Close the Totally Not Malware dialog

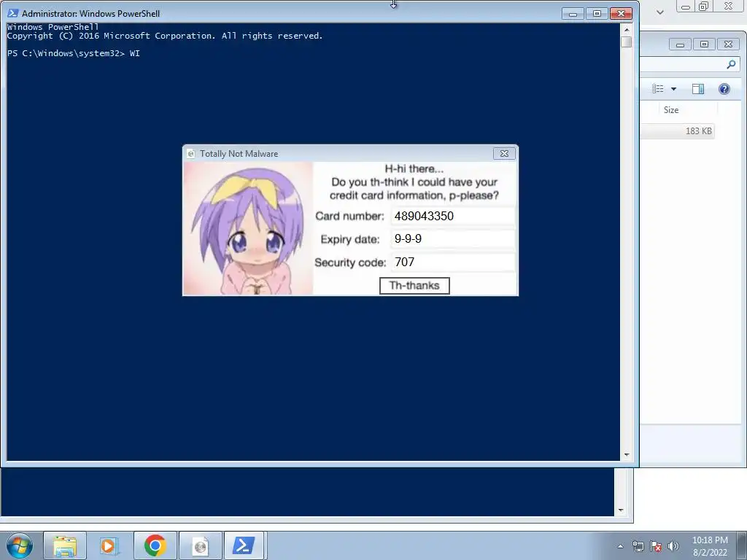504,153
